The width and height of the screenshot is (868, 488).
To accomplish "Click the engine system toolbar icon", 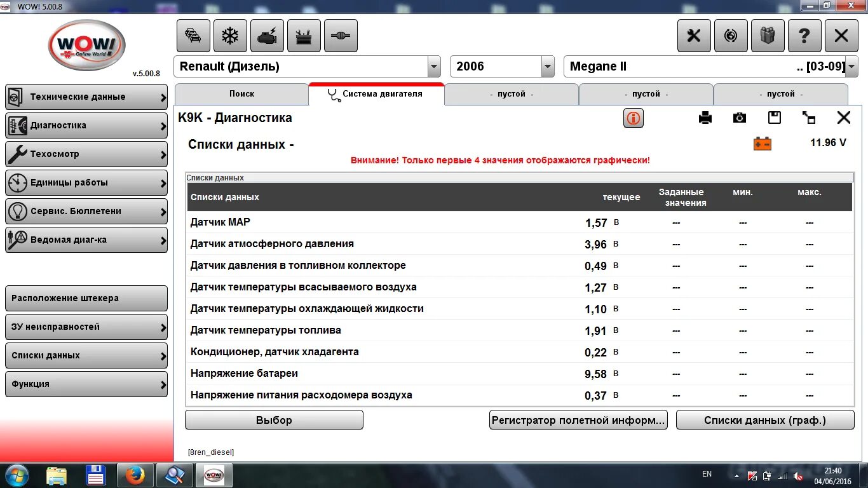I will [x=267, y=36].
